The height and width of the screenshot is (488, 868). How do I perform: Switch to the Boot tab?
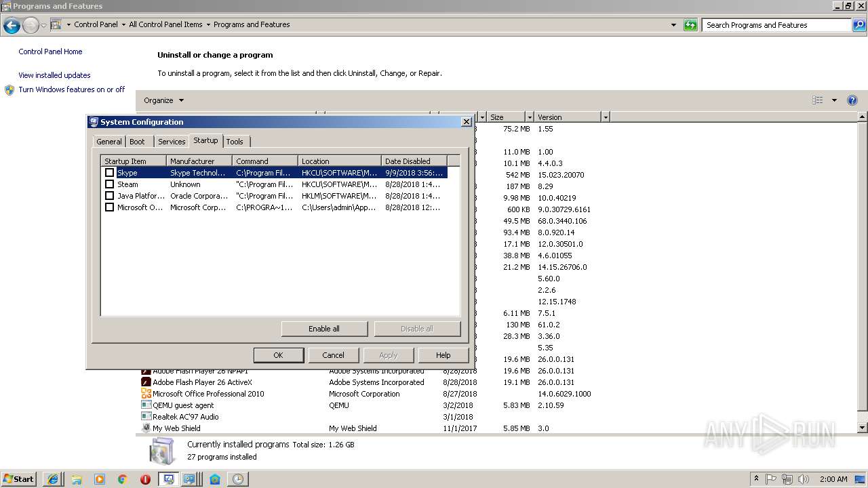137,142
